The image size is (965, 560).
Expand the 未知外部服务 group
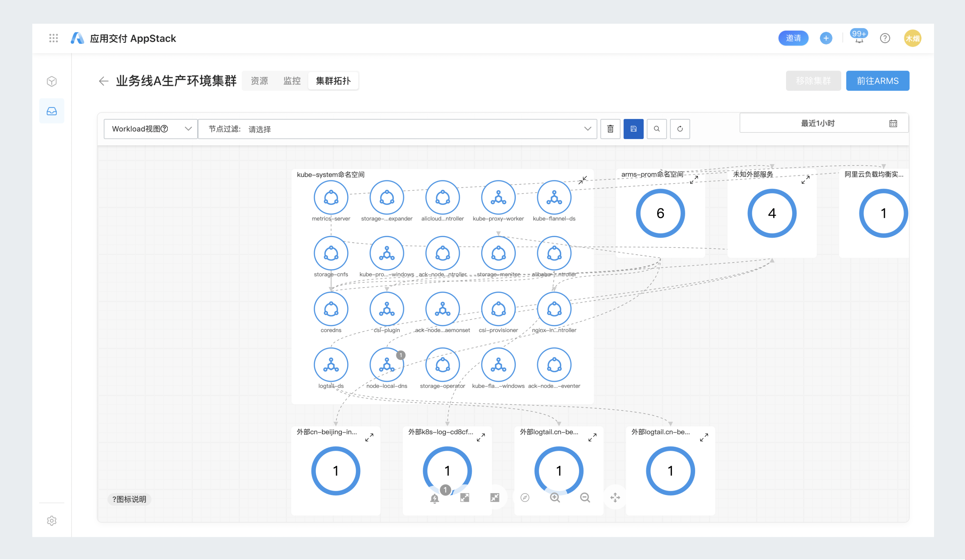coord(806,180)
